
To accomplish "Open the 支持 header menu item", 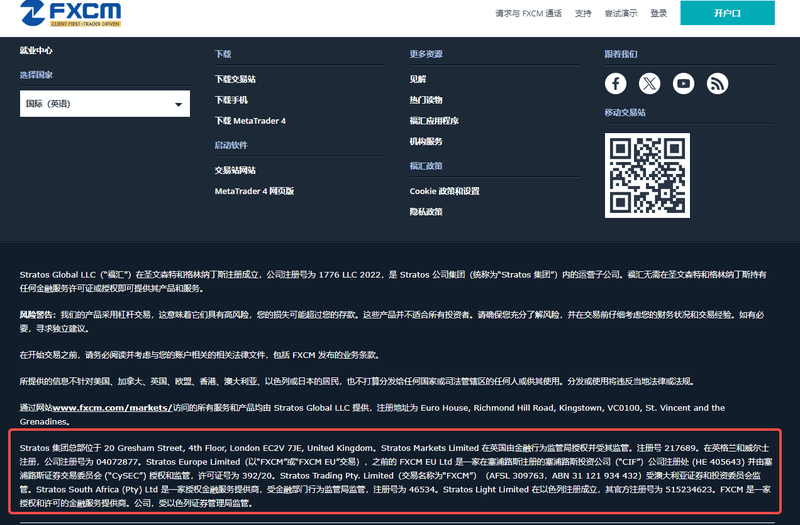I will coord(583,13).
